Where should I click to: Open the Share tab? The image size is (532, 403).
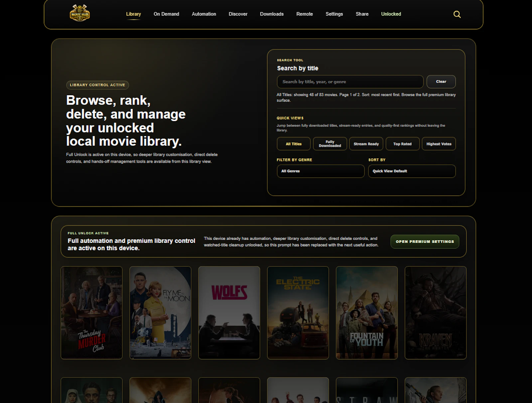[362, 14]
